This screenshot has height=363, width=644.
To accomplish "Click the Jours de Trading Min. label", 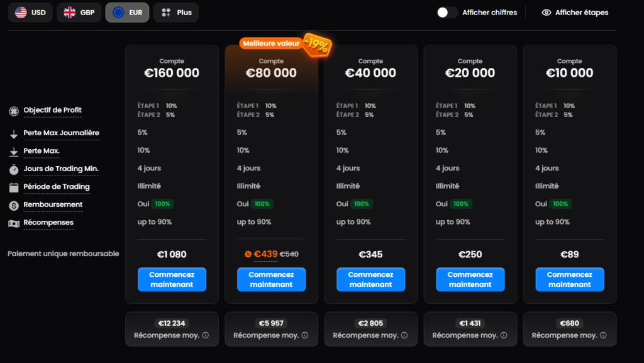I will click(x=61, y=169).
